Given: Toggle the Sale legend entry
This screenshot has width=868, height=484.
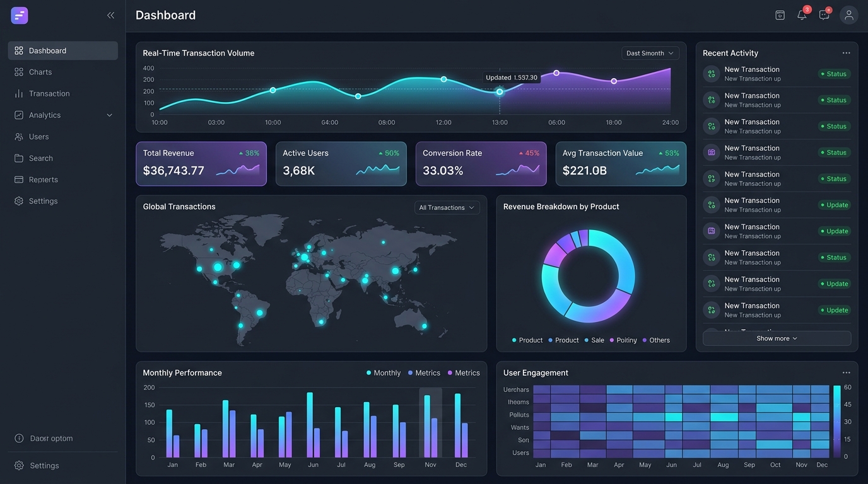Looking at the screenshot, I should (594, 340).
